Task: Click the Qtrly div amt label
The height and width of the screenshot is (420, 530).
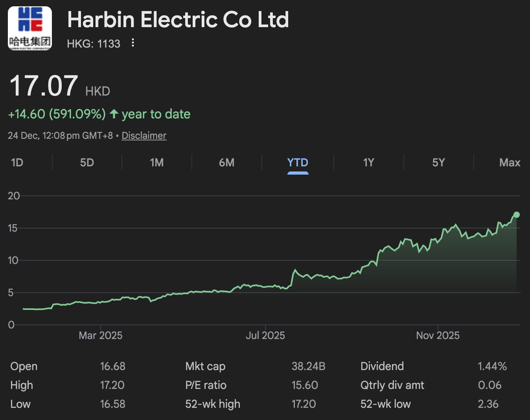Action: [392, 385]
